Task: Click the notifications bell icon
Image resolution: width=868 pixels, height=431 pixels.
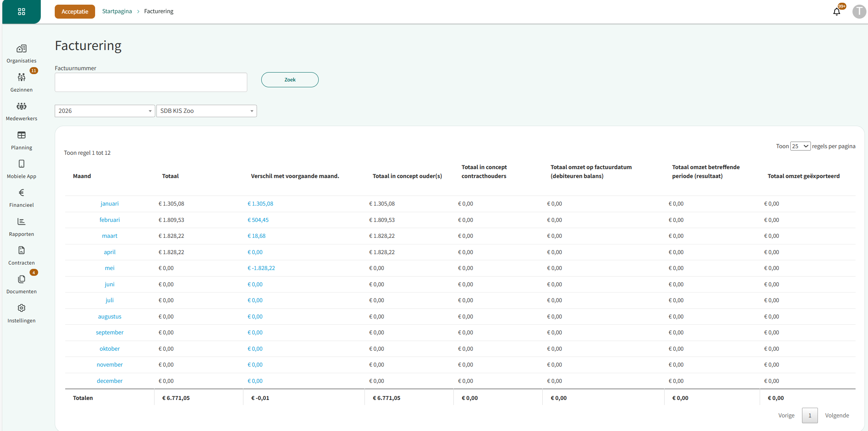Action: 837,12
